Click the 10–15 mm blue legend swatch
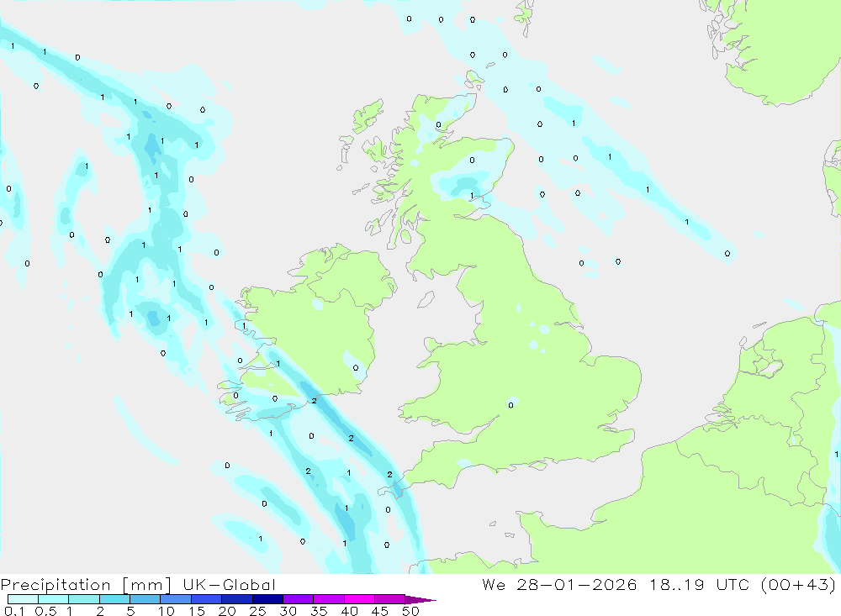Screen dimensions: 841x616 tap(176, 599)
